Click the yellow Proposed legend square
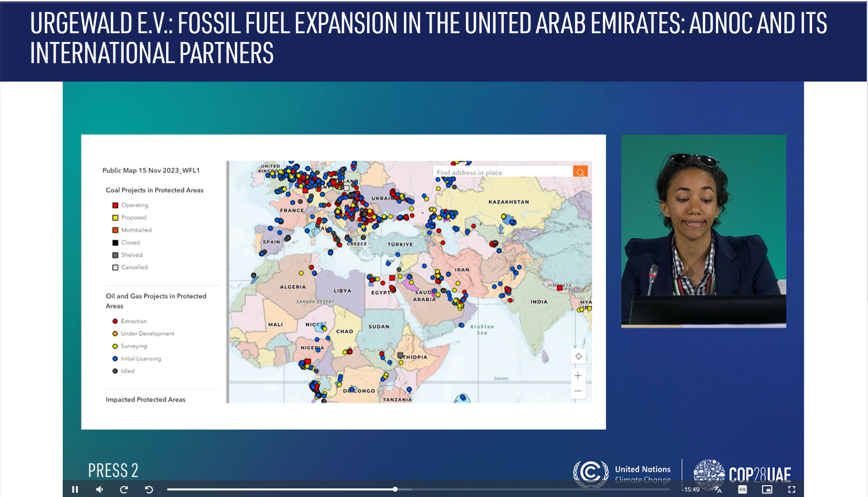The width and height of the screenshot is (868, 497). click(115, 217)
